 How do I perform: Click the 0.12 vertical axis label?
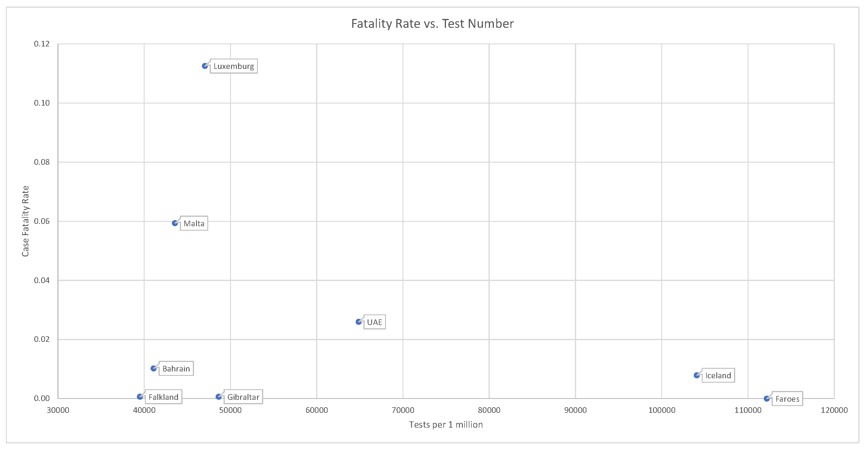pyautogui.click(x=42, y=44)
